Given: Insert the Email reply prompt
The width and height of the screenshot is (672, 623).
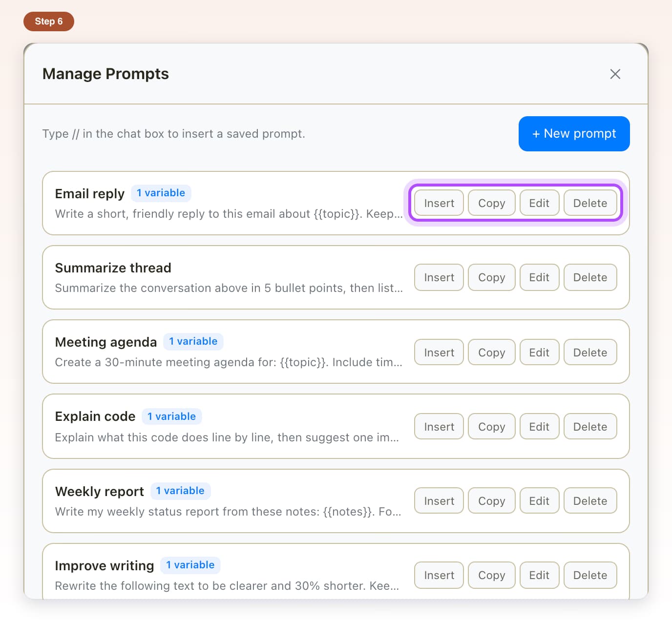Looking at the screenshot, I should click(439, 203).
